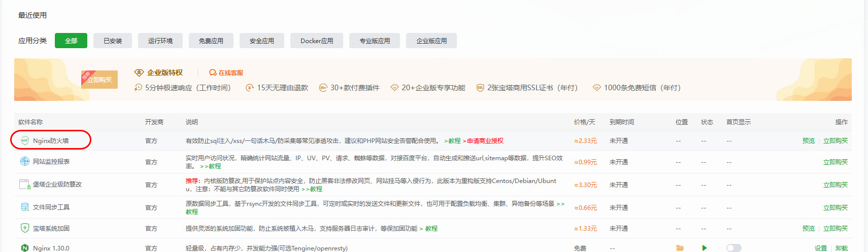Image resolution: width=868 pixels, height=252 pixels.
Task: Click the 首页显示 column header
Action: (x=739, y=122)
